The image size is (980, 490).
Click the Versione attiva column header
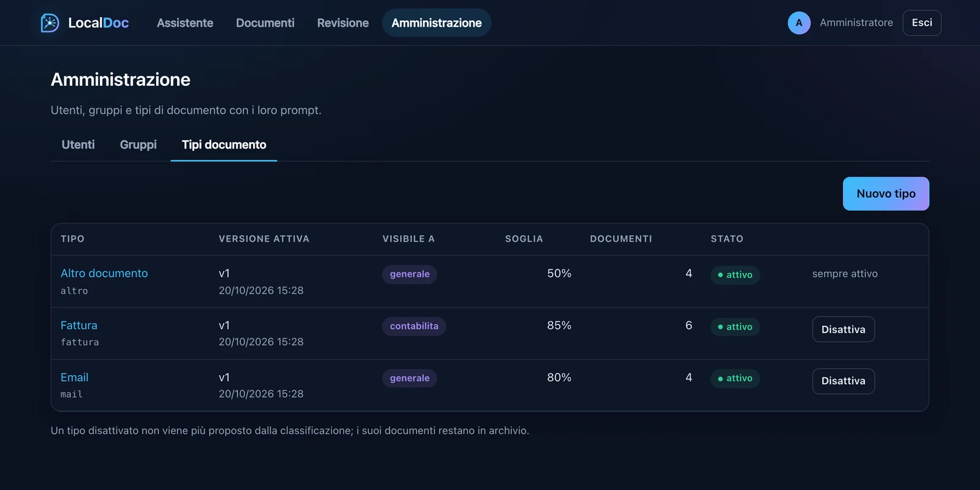pos(264,239)
